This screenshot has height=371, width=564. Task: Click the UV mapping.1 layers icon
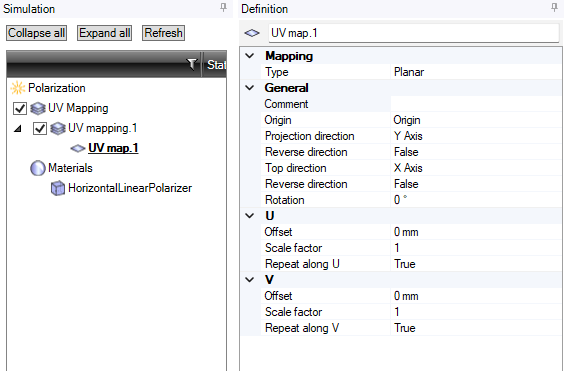click(x=58, y=128)
